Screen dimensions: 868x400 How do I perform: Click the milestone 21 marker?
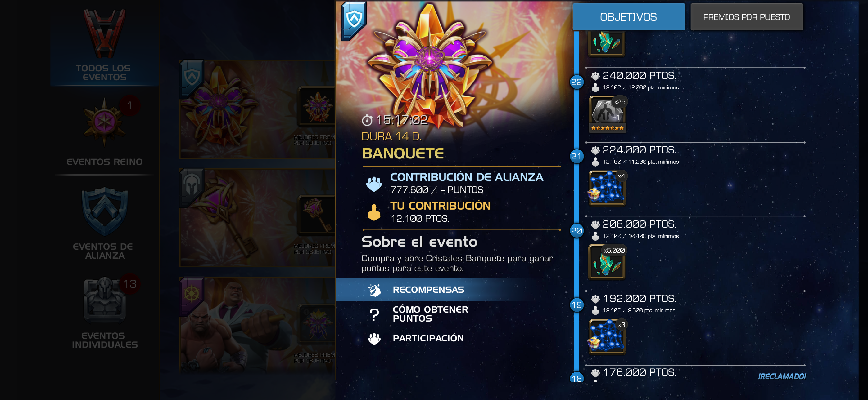(576, 156)
